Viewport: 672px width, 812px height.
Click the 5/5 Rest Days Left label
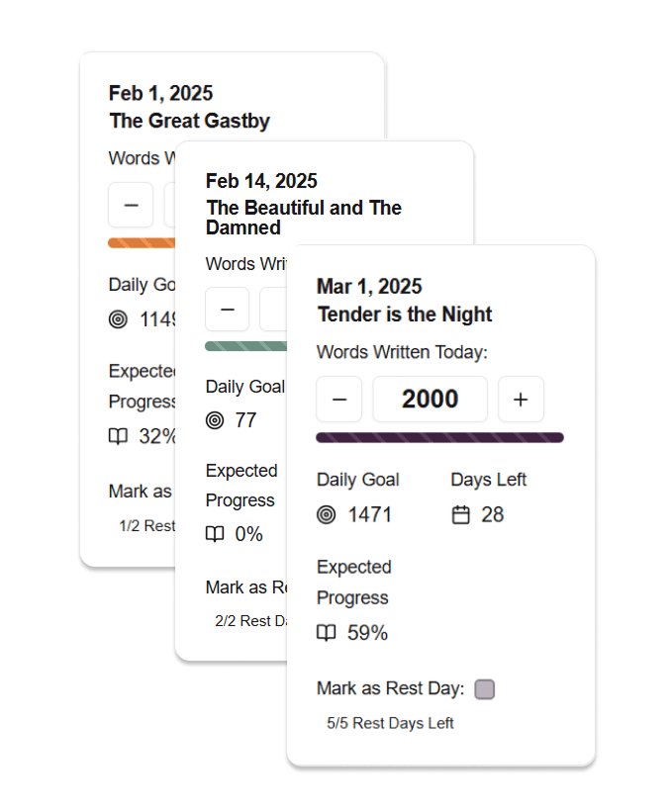point(390,723)
